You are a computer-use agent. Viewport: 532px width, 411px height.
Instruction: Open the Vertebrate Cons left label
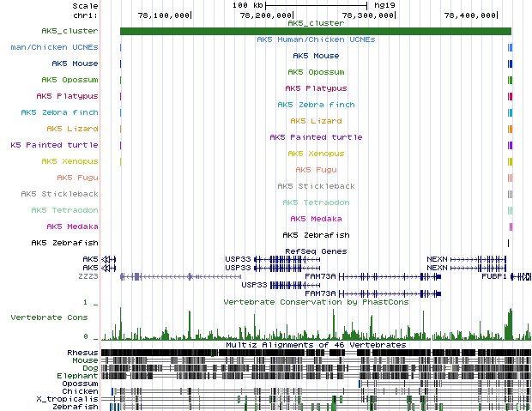click(x=49, y=317)
